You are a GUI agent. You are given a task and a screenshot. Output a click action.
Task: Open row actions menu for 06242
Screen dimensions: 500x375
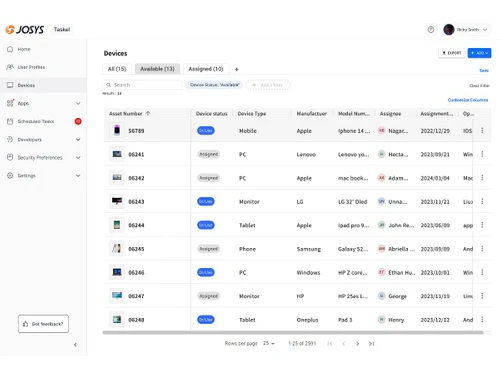point(482,178)
